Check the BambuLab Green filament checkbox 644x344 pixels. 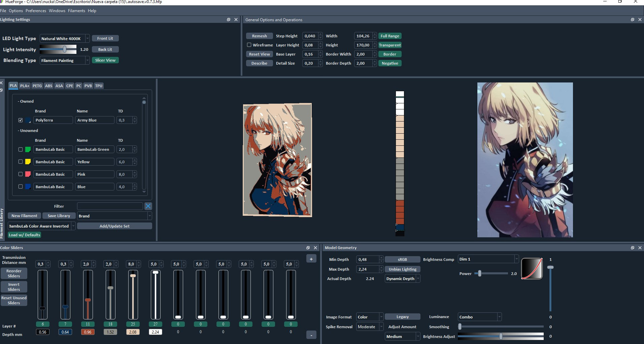click(21, 149)
